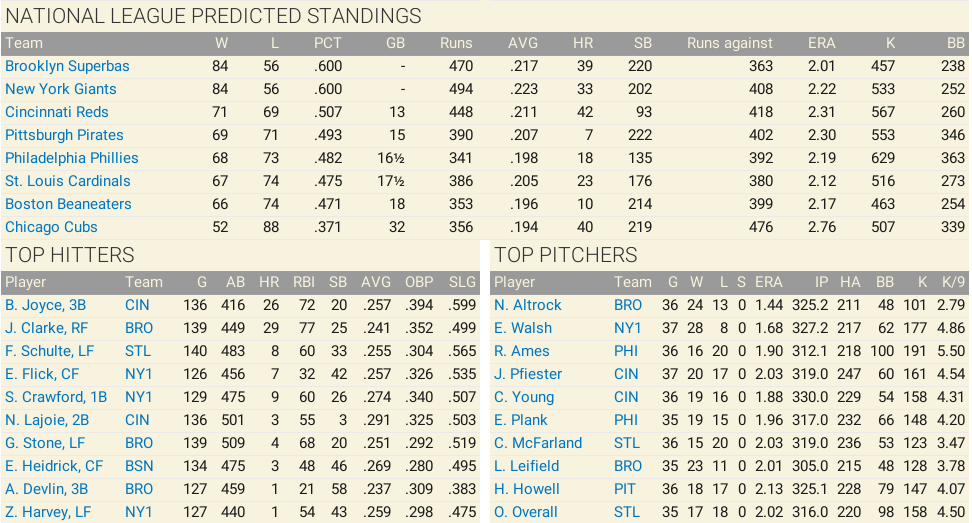Image resolution: width=972 pixels, height=523 pixels.
Task: Open the Brooklyn Superbas team page
Action: [x=67, y=66]
